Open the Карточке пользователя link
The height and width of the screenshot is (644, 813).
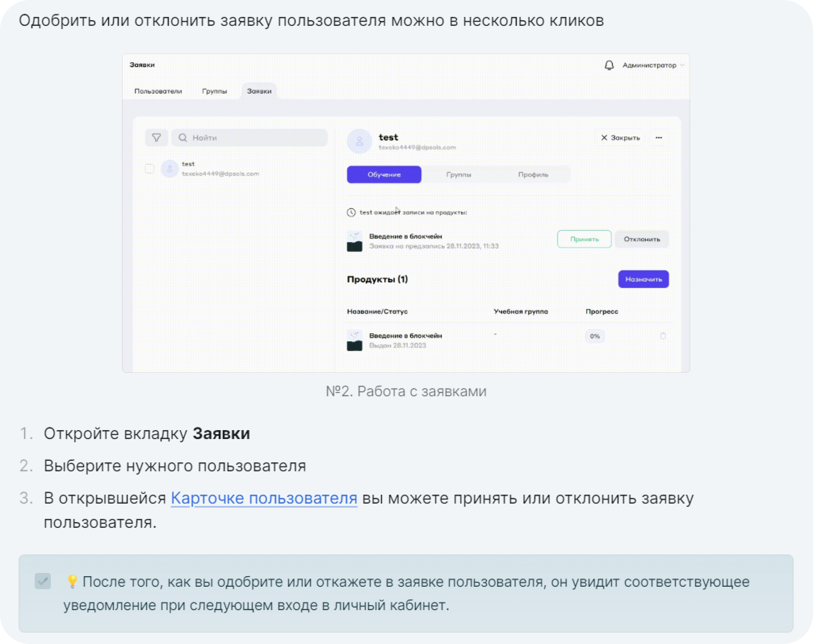tap(264, 498)
